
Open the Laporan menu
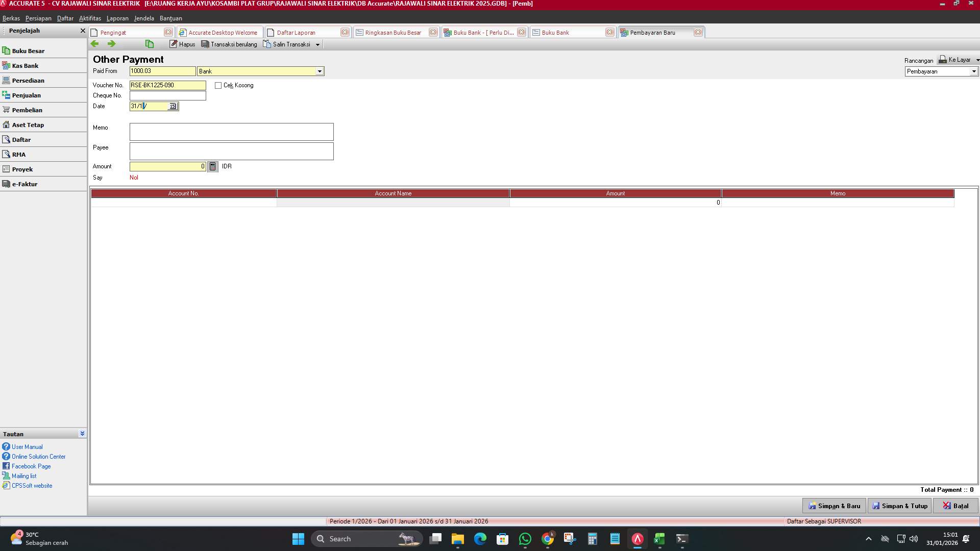(x=117, y=18)
